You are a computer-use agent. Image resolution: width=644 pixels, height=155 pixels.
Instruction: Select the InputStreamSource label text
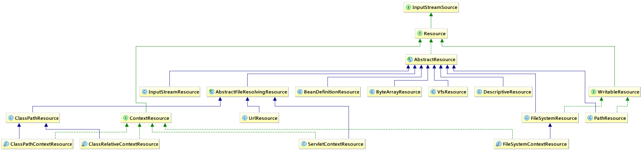pyautogui.click(x=434, y=7)
